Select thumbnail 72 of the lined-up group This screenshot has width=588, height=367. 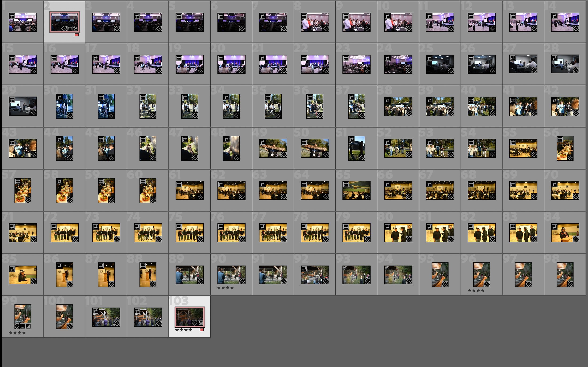coord(64,233)
